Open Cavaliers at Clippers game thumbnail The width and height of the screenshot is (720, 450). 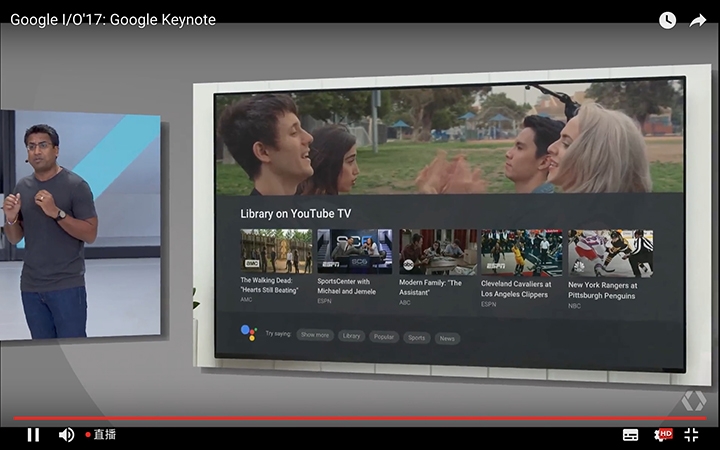click(x=521, y=253)
